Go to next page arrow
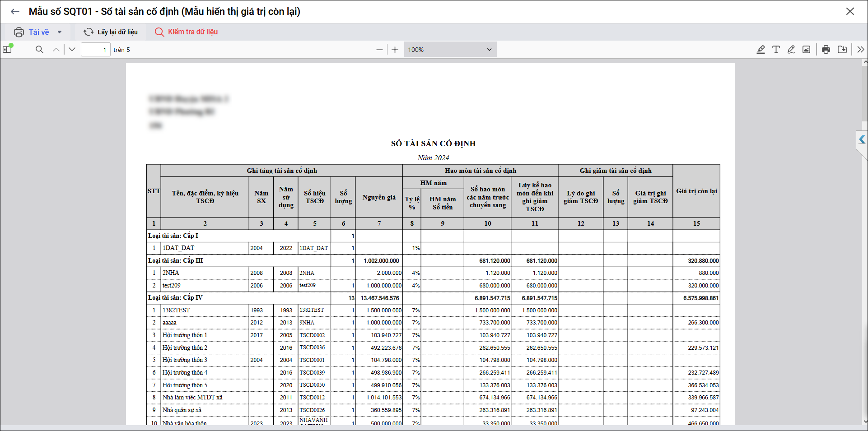The height and width of the screenshot is (431, 868). [x=72, y=50]
